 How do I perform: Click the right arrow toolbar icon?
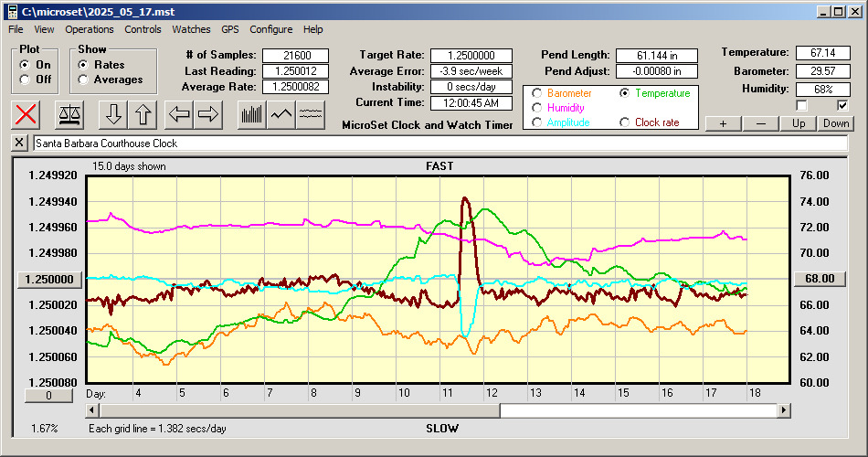pos(208,114)
